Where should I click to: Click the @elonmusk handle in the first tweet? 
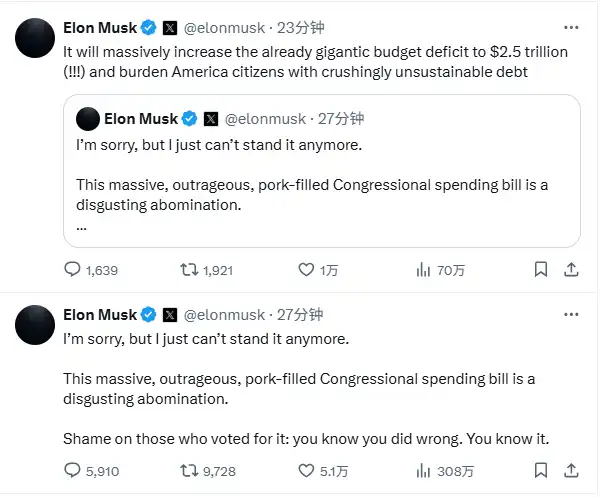pos(225,27)
